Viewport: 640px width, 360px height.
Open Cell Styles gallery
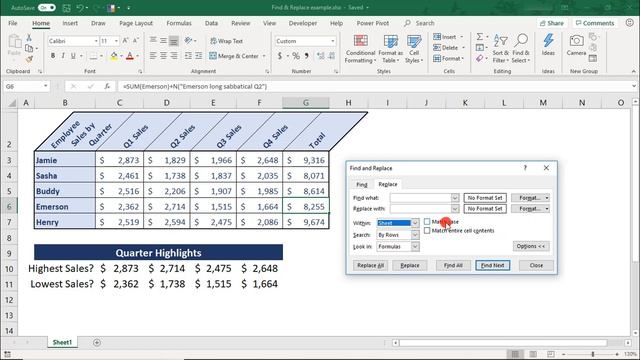tap(414, 49)
